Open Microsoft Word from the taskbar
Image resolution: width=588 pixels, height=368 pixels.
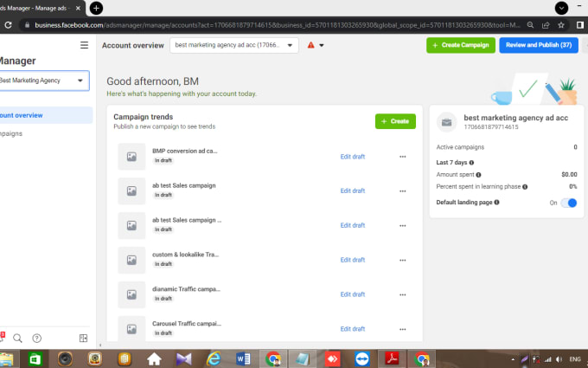click(x=243, y=359)
